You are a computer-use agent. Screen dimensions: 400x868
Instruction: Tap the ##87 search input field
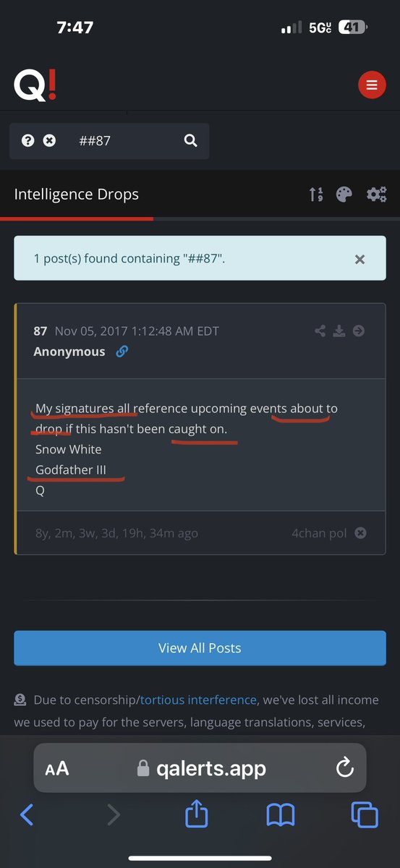tap(123, 140)
